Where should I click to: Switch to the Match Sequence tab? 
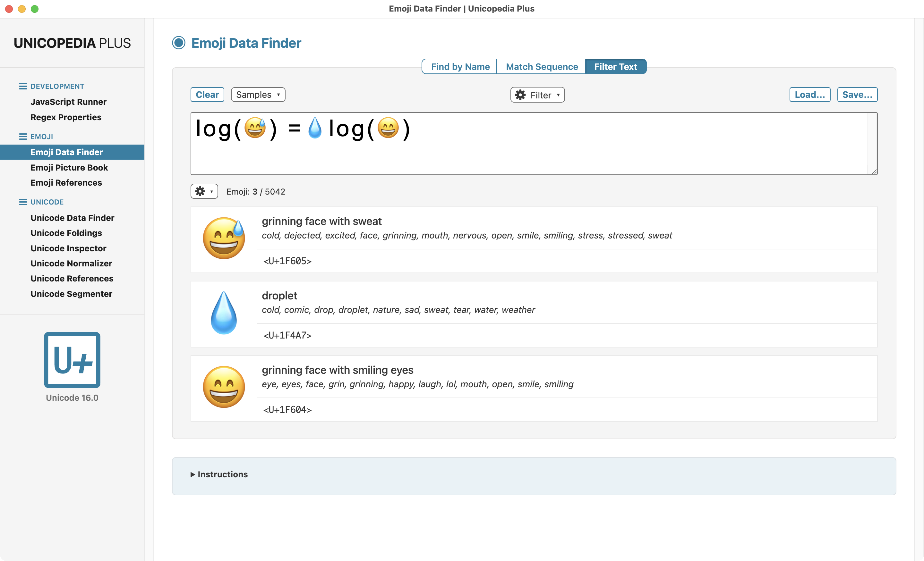pos(541,67)
